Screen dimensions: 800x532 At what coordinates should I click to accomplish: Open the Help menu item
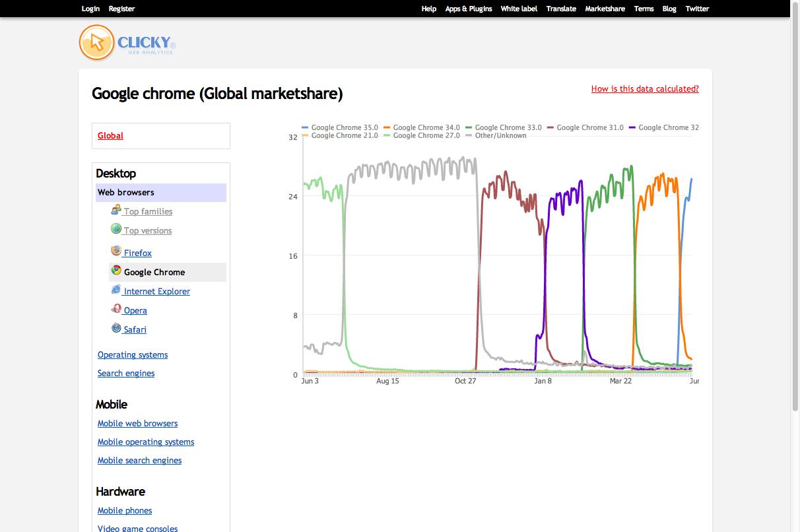pos(429,9)
